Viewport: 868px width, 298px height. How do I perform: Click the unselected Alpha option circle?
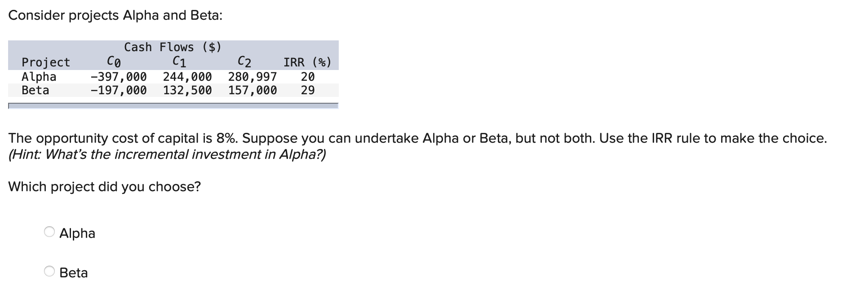(x=50, y=232)
